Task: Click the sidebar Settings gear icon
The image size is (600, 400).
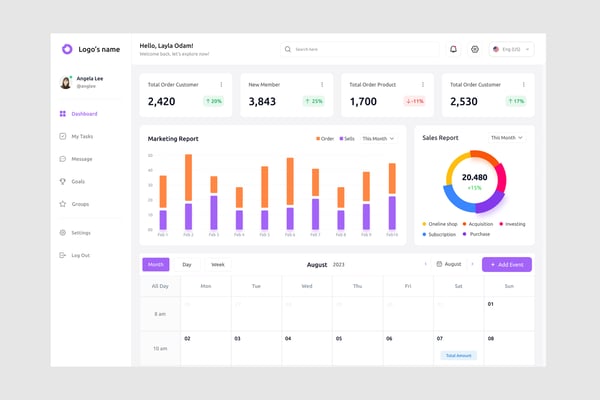Action: (x=63, y=233)
